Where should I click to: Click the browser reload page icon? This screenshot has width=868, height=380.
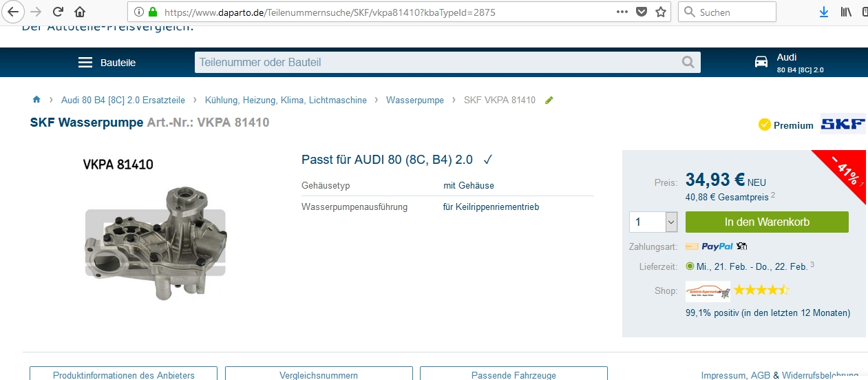pyautogui.click(x=59, y=12)
